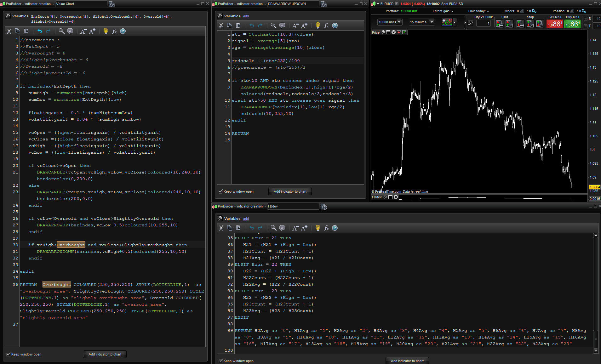Increase font size in the FBdev editor
This screenshot has width=601, height=364.
[304, 228]
